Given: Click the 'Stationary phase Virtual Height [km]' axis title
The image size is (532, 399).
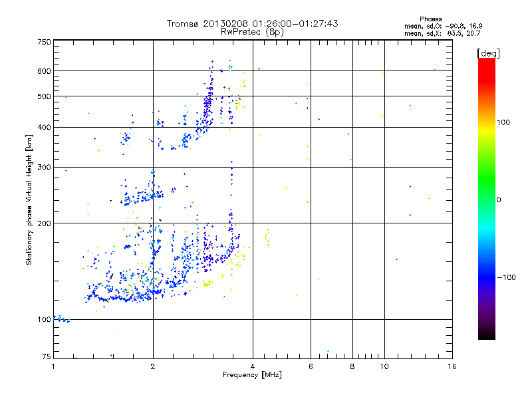Looking at the screenshot, I should (29, 199).
